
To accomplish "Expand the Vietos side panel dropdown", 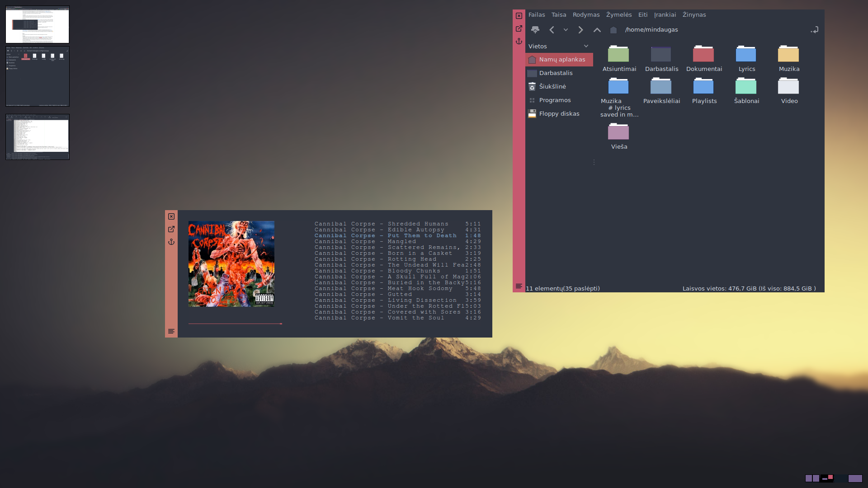I will (x=586, y=46).
